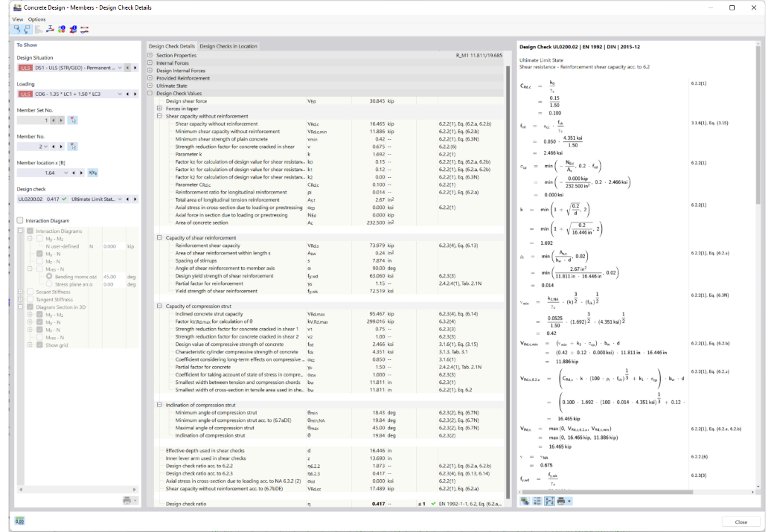This screenshot has width=774, height=532.
Task: Click the design details table vertical scrollbar
Action: coord(508,281)
